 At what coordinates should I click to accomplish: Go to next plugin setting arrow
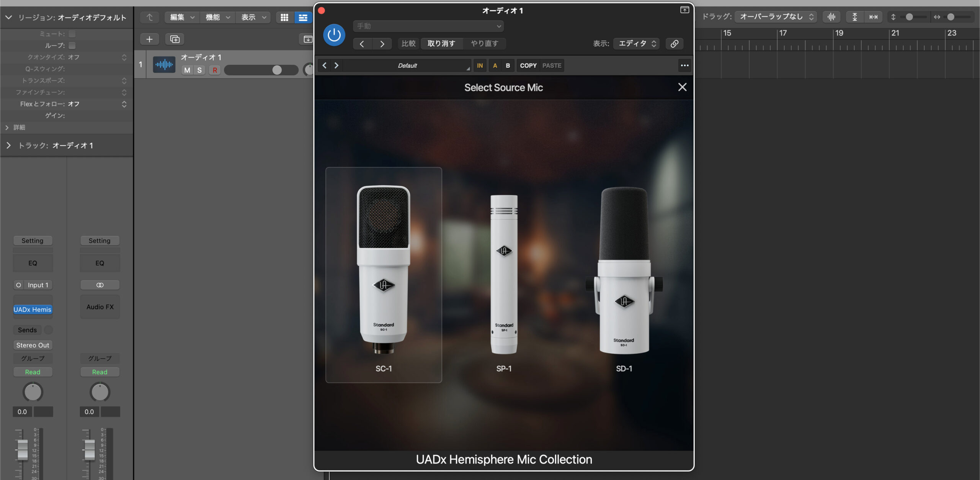coord(382,44)
